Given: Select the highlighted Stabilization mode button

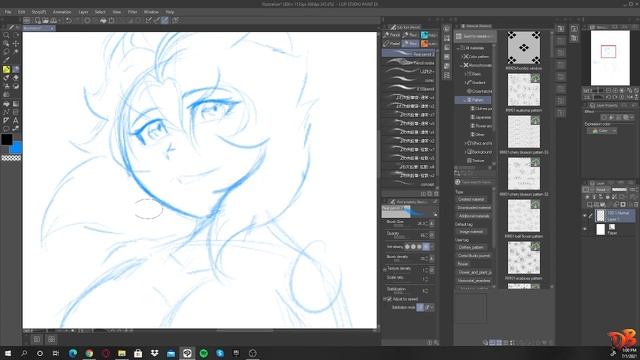Looking at the screenshot, I should 420,307.
